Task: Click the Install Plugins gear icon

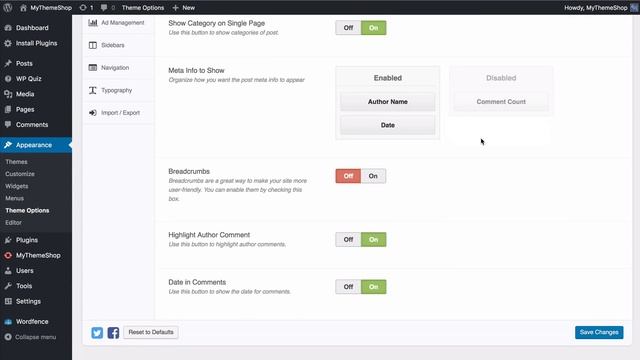Action: 8,43
